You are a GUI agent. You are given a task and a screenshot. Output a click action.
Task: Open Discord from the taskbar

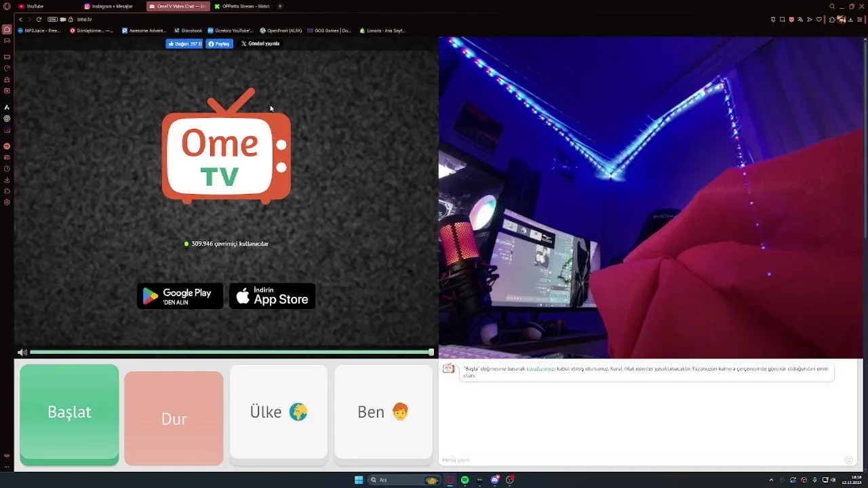coord(495,480)
